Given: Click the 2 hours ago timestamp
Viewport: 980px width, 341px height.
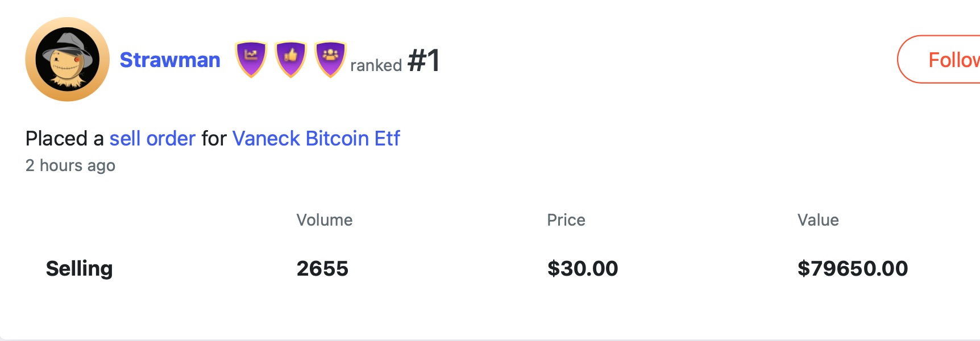Looking at the screenshot, I should point(70,165).
